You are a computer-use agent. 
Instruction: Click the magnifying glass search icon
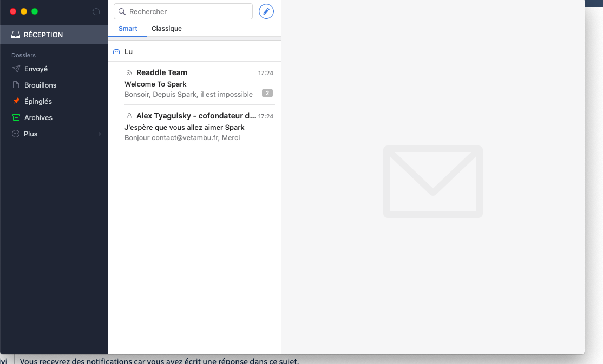pyautogui.click(x=122, y=11)
